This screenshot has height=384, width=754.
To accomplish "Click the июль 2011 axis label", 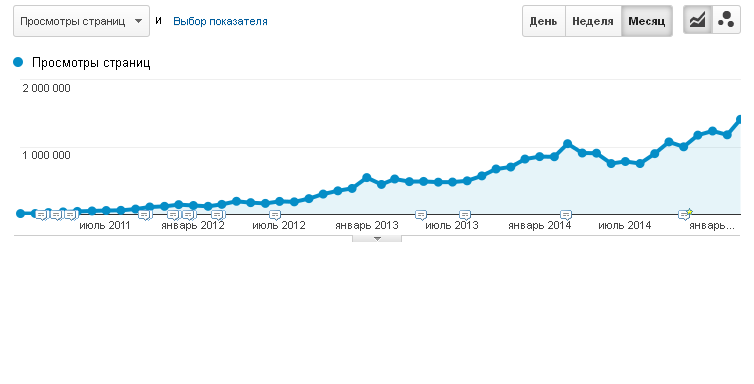I will click(104, 225).
